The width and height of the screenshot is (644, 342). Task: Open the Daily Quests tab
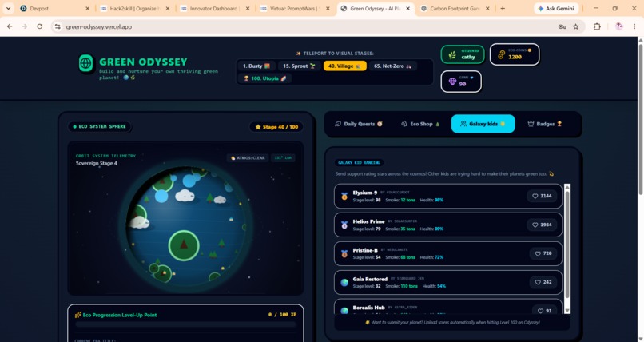359,124
